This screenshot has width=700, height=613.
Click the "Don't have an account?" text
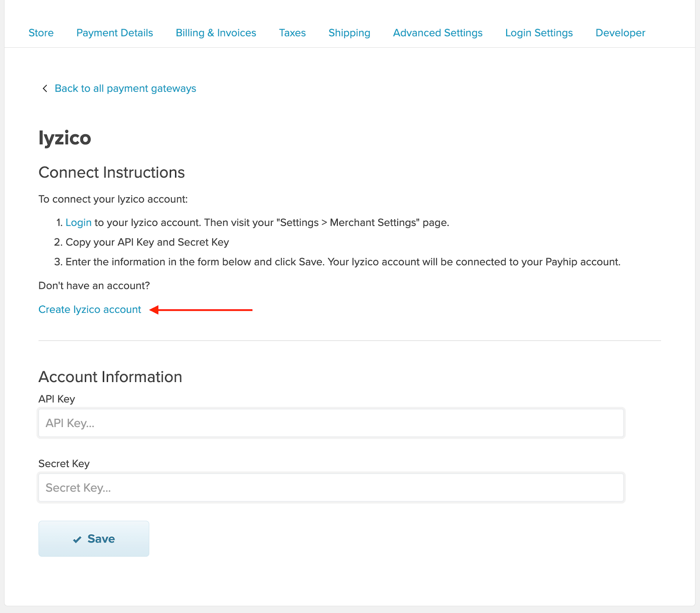(x=94, y=286)
